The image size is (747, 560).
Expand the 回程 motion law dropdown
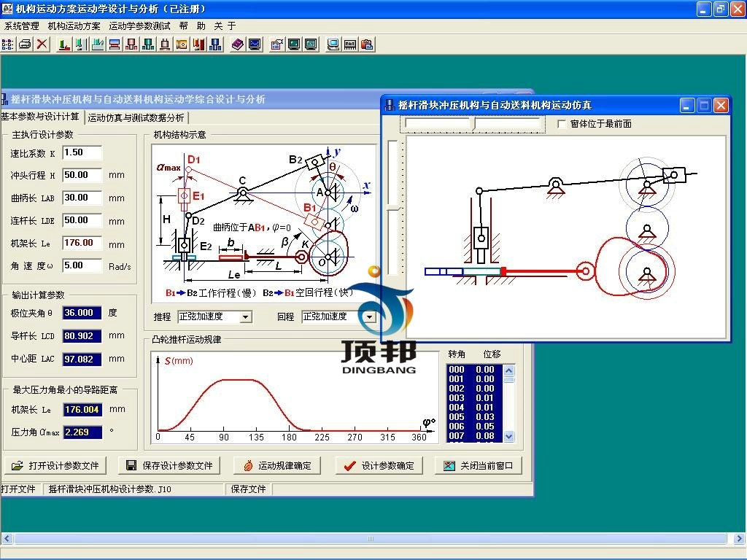pos(369,317)
